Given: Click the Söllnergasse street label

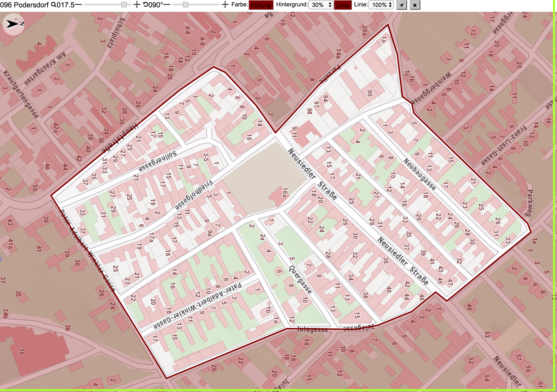Looking at the screenshot, I should coord(157,161).
